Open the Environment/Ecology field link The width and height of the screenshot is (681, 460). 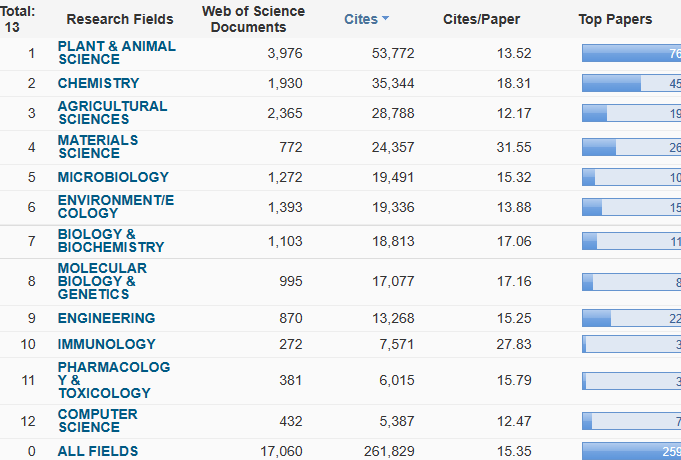(x=115, y=206)
